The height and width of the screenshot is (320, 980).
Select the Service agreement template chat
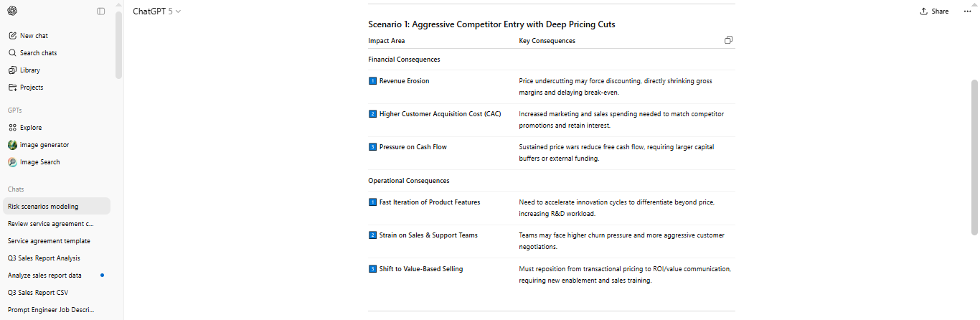point(49,241)
